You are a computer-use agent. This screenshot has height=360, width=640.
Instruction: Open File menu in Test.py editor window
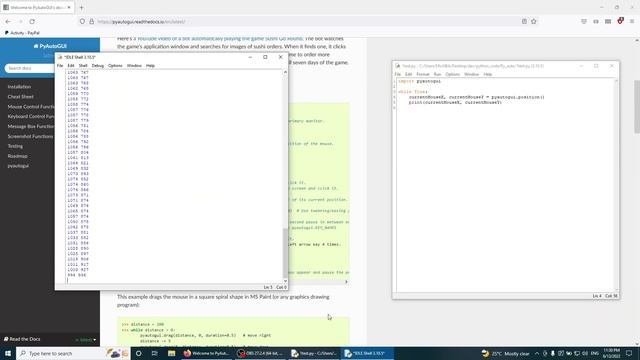pos(398,74)
